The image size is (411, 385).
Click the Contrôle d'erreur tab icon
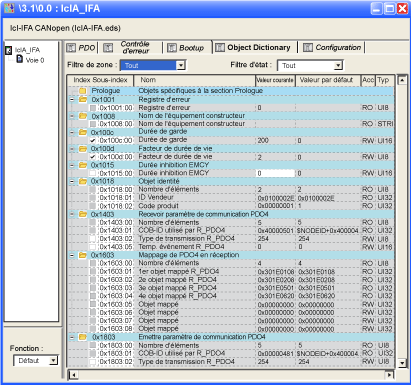108,48
